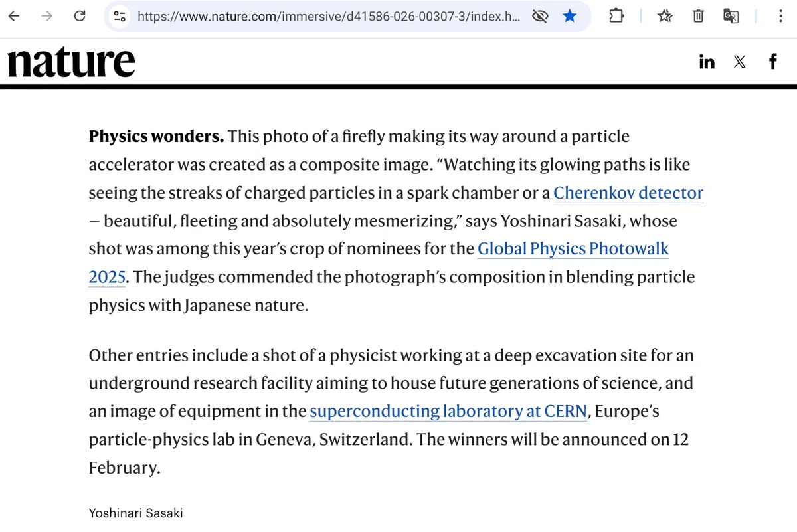This screenshot has width=797, height=532.
Task: Open the bookmarks star list icon
Action: (665, 16)
